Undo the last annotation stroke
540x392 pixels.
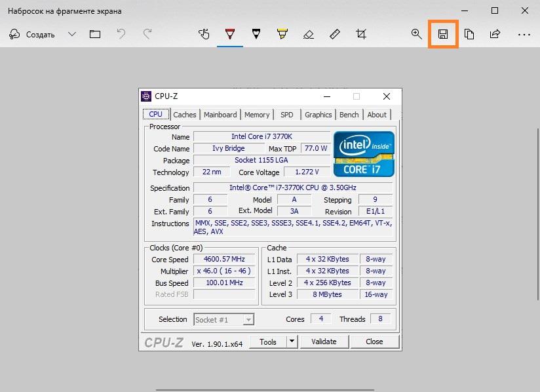pyautogui.click(x=121, y=34)
